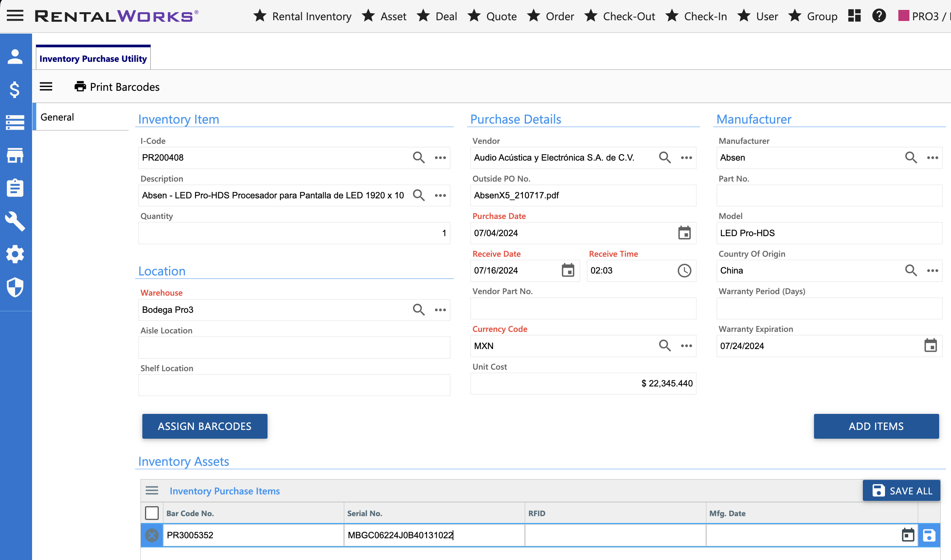The image size is (951, 560).
Task: Open Quote favorite module
Action: (x=492, y=16)
